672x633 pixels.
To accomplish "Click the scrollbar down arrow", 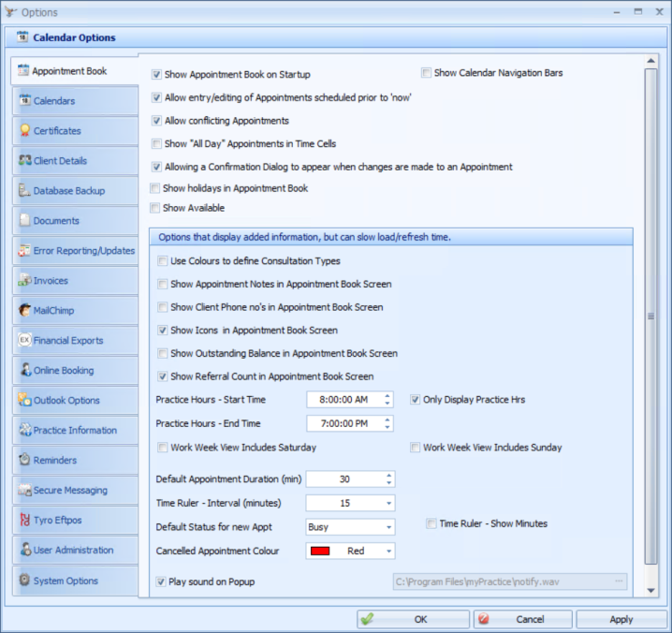I will click(x=650, y=591).
